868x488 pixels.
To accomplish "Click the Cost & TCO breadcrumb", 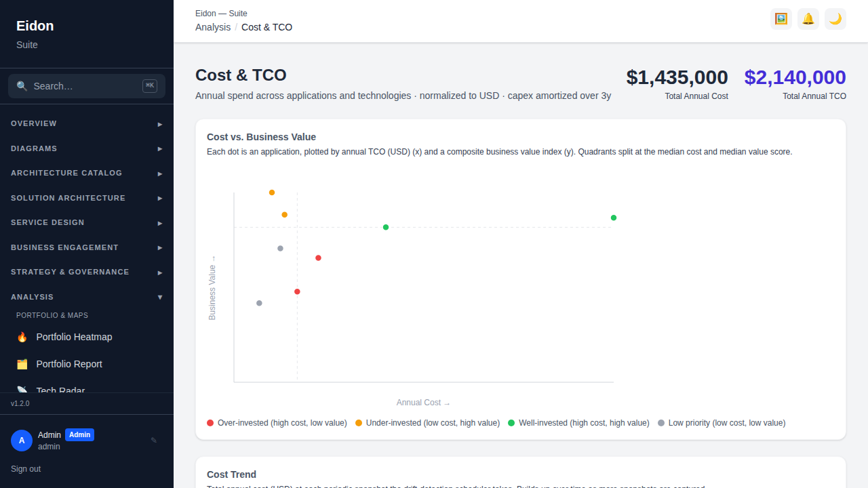I will pos(267,27).
